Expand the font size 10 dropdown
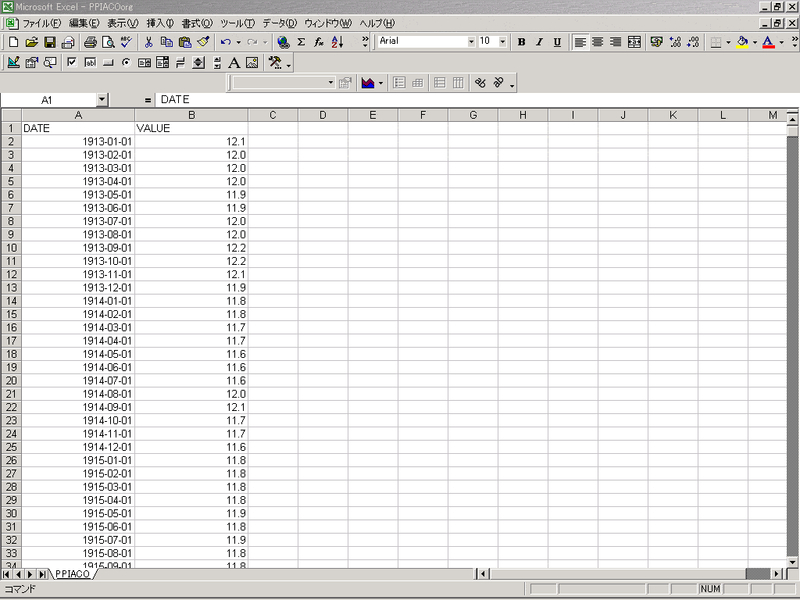This screenshot has width=800, height=600. point(503,42)
